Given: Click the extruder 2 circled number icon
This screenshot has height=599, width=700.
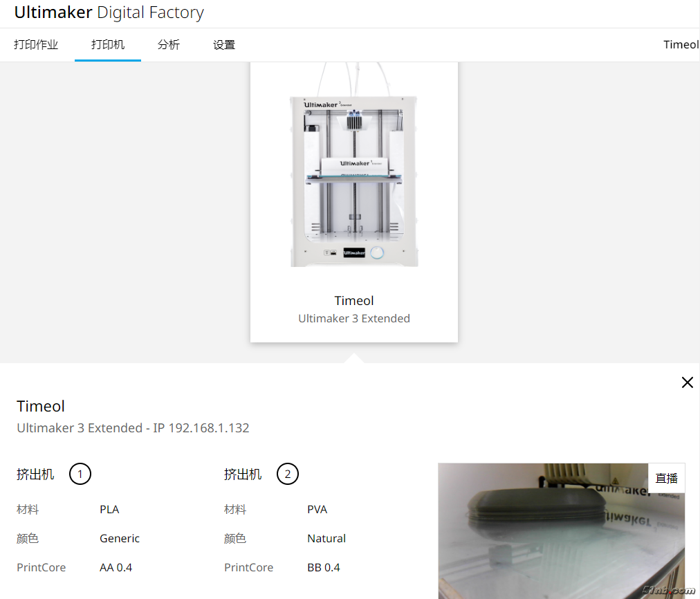Looking at the screenshot, I should (x=288, y=474).
